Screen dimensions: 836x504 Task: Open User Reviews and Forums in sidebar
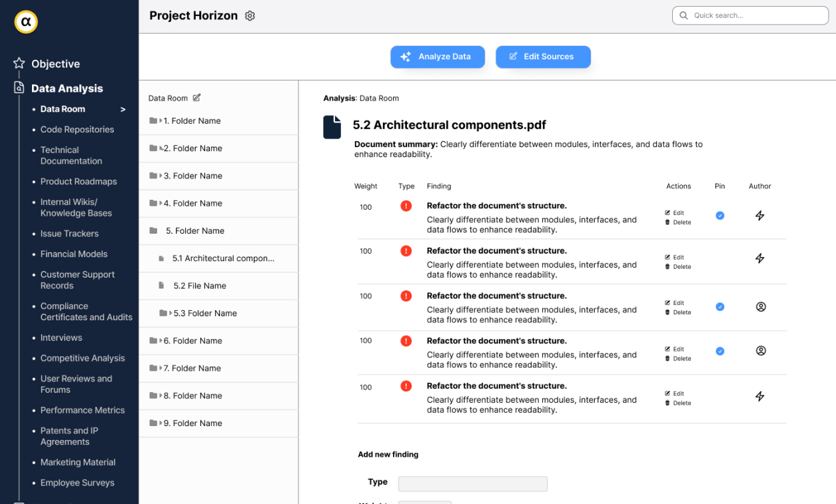pyautogui.click(x=76, y=384)
